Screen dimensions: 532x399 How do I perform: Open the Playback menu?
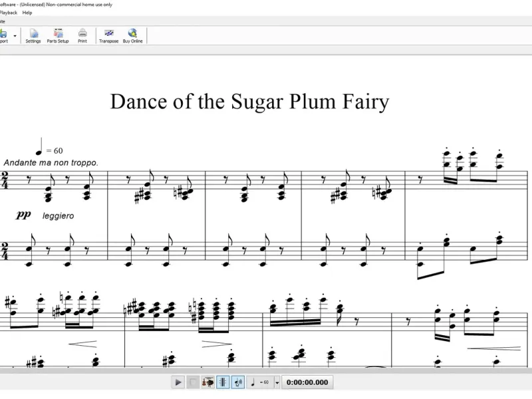coord(9,13)
